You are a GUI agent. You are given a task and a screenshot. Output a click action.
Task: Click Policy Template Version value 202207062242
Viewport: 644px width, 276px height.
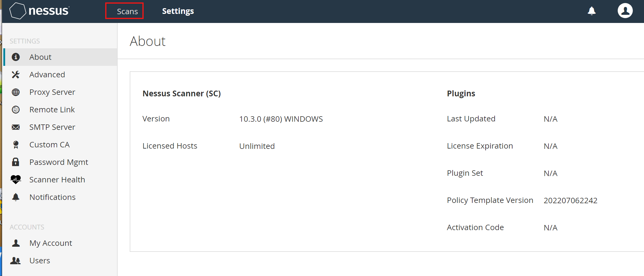click(x=570, y=201)
